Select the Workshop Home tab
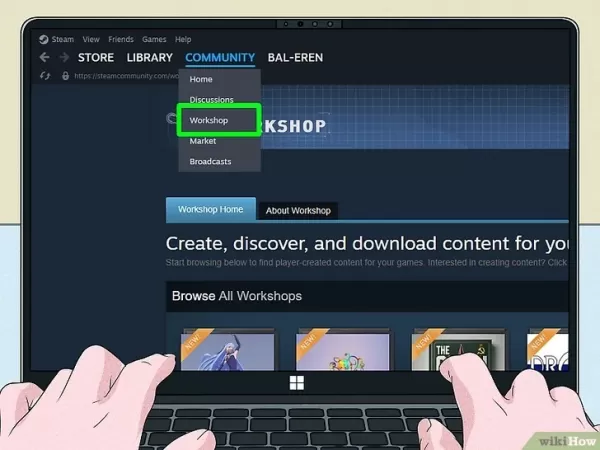 coord(211,209)
